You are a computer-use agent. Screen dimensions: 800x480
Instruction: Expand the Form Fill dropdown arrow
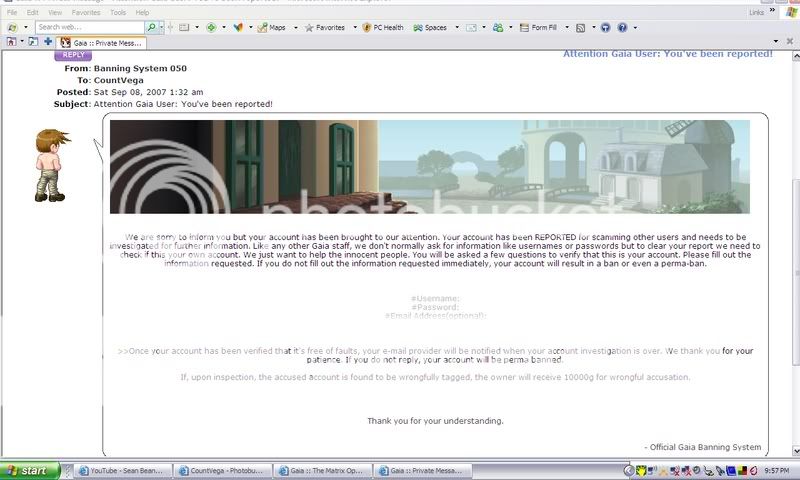pyautogui.click(x=567, y=28)
